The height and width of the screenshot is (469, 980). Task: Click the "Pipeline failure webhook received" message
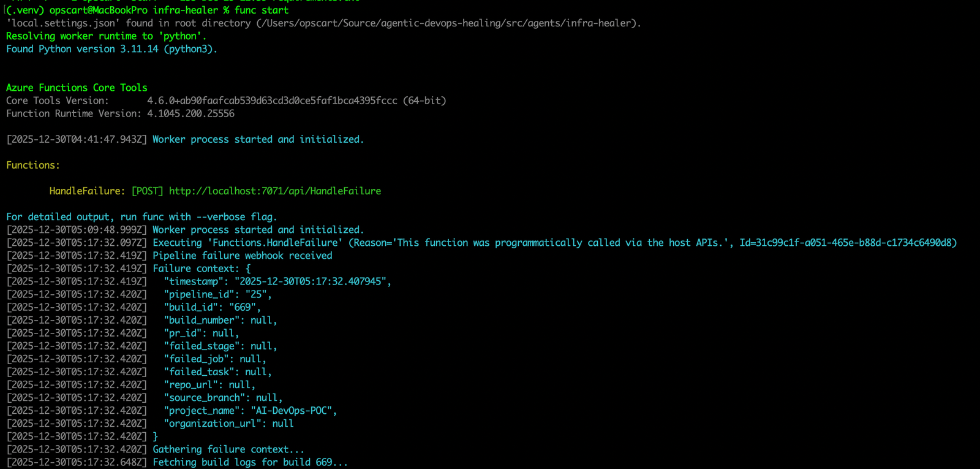click(x=243, y=256)
